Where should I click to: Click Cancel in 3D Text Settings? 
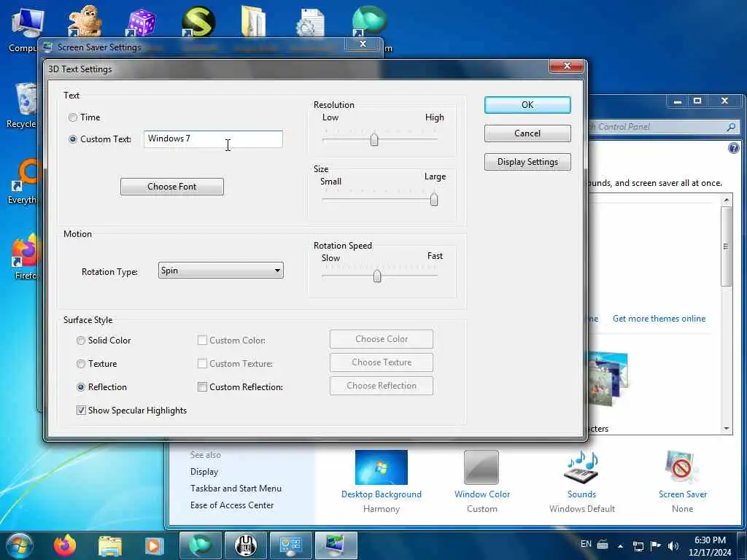[x=527, y=133]
